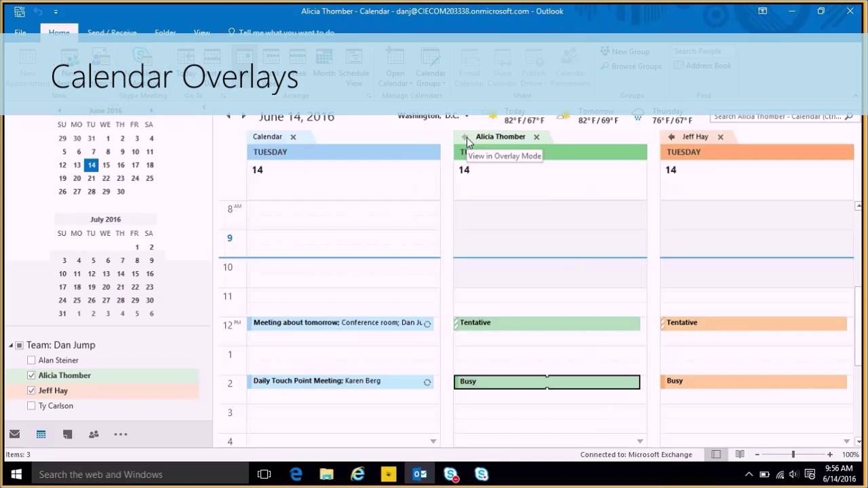View Alicia Thomber calendar in overlay mode
Screen dimensions: 868x488
point(465,137)
